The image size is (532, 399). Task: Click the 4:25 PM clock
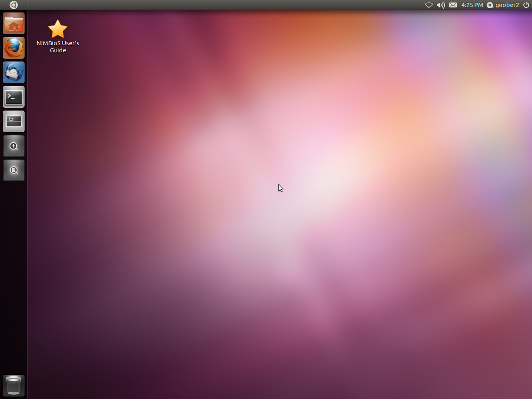coord(472,5)
